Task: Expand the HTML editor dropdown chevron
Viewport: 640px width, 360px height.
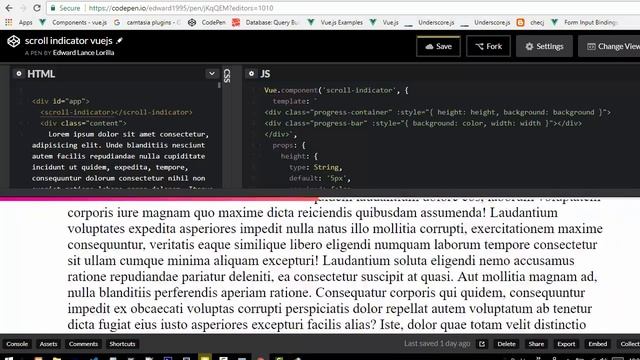Action: click(212, 74)
